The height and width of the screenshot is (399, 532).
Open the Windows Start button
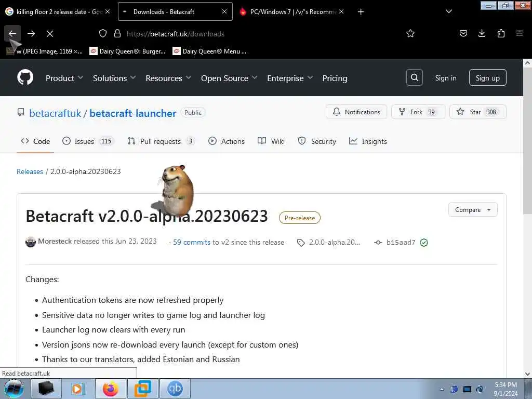14,389
